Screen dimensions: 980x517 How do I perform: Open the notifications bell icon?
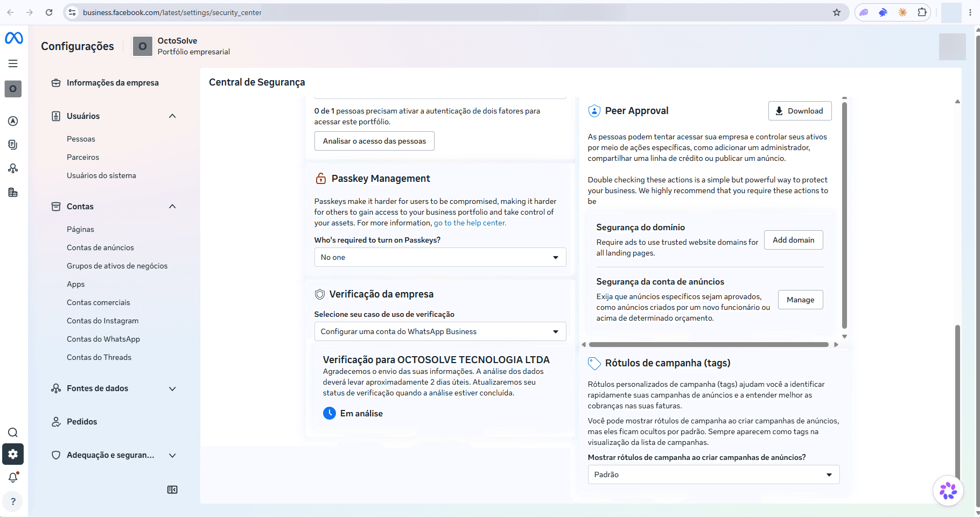13,477
